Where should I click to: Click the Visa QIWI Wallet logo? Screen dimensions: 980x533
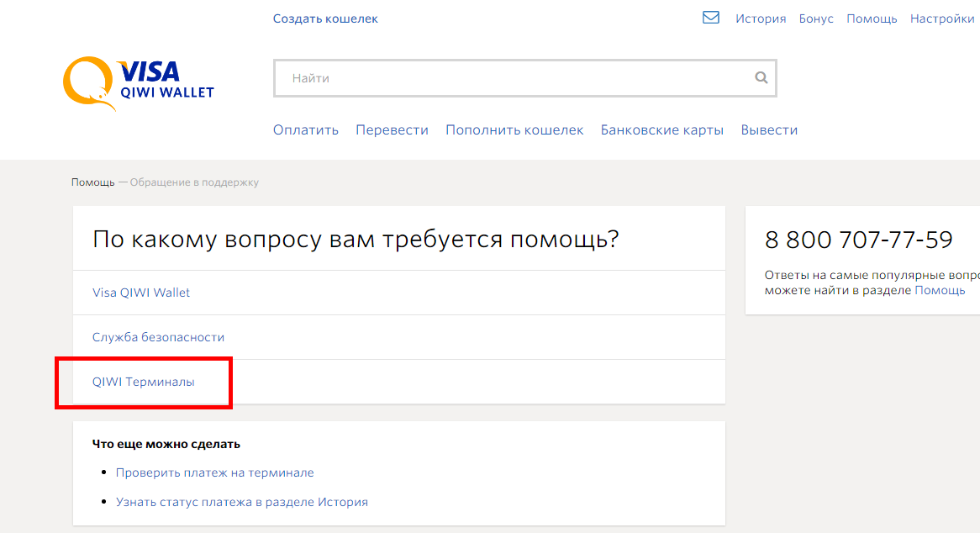pos(139,84)
